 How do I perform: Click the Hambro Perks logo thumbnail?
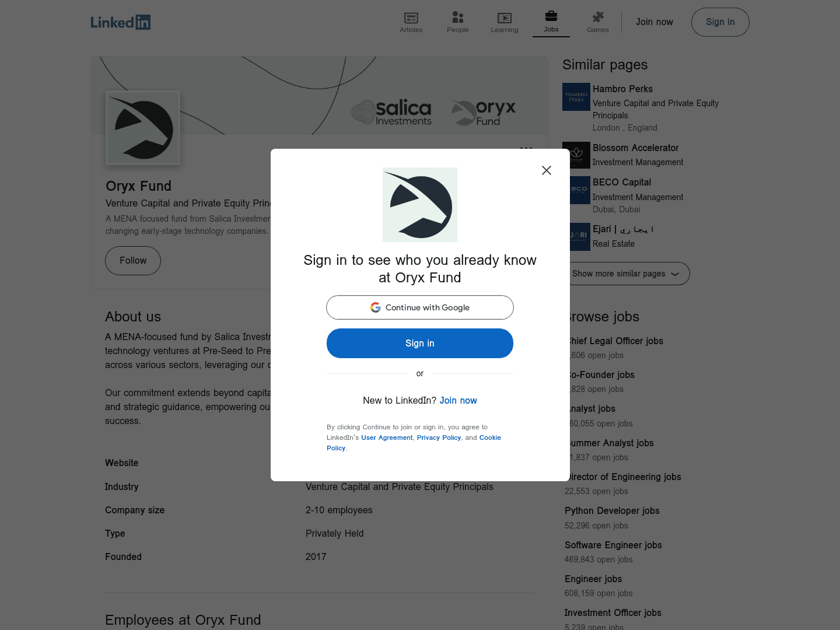coord(576,97)
